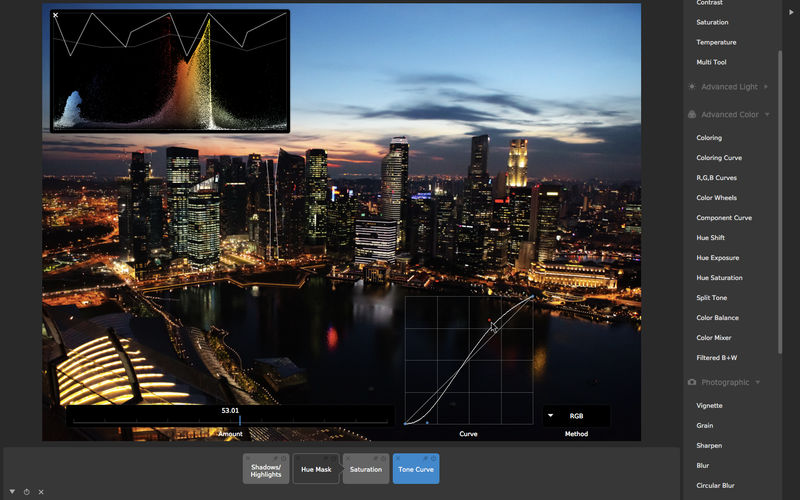Choose Split Tone from the filter list
The image size is (800, 500).
[x=711, y=297]
